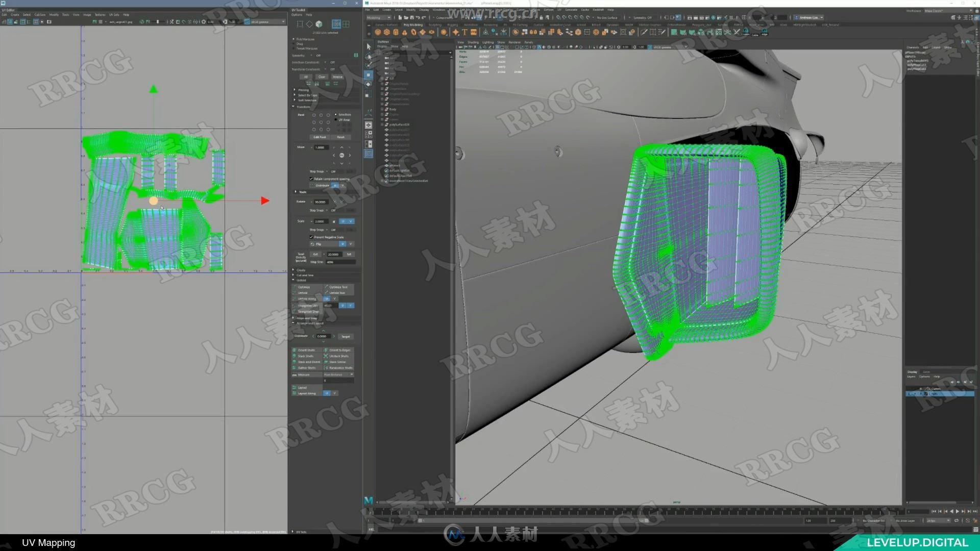Create a polygon cone from the shelf
The image size is (980, 551).
click(405, 32)
